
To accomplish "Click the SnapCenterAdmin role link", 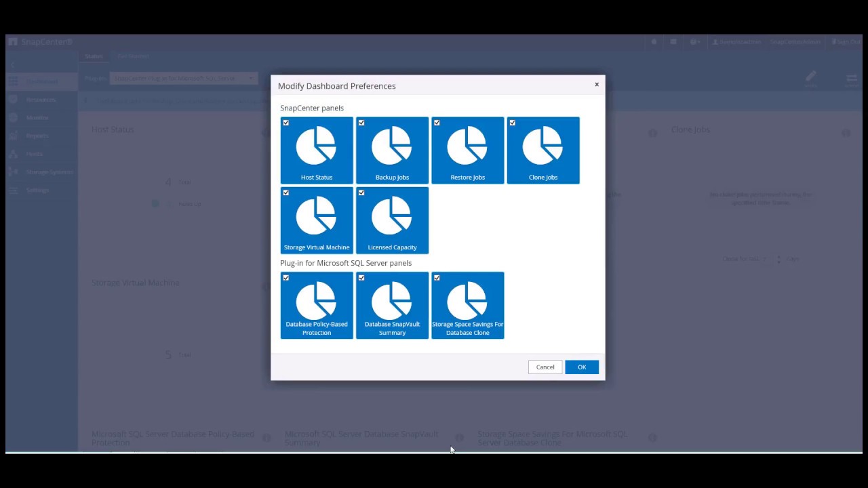I will point(795,42).
